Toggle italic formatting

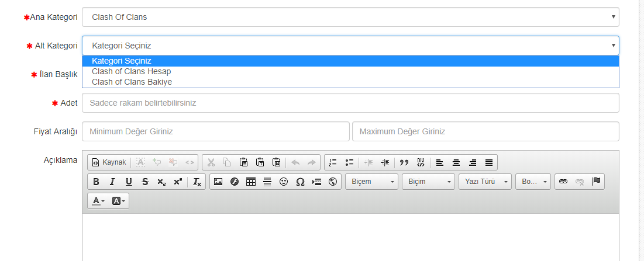[112, 182]
